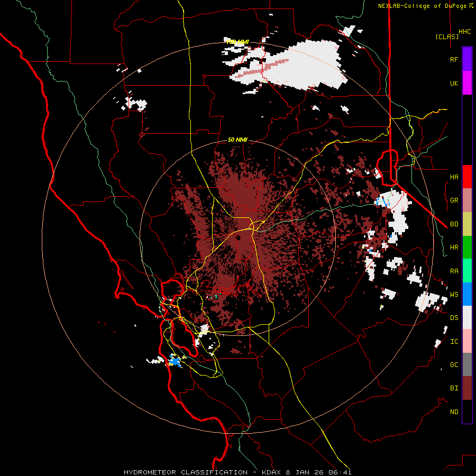Screen dimensions: 476x476
Task: Click the purple RF legend color swatch
Action: [x=467, y=59]
